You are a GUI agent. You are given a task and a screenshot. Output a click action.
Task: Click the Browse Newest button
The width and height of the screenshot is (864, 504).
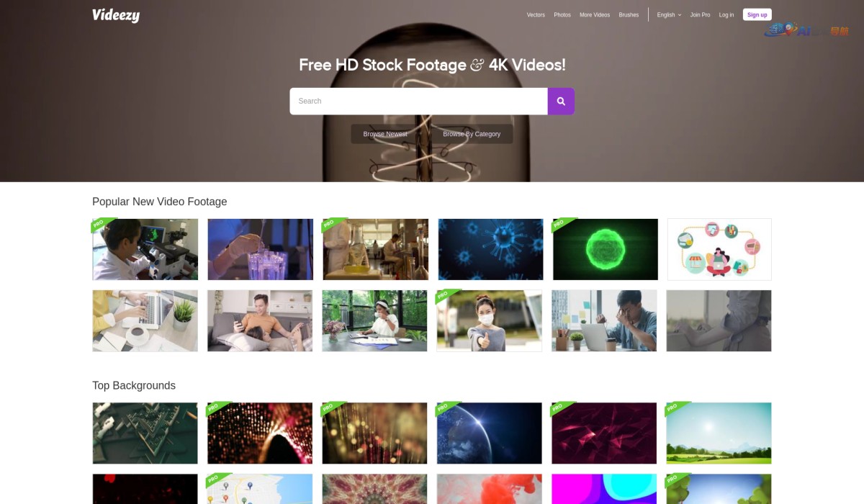385,134
